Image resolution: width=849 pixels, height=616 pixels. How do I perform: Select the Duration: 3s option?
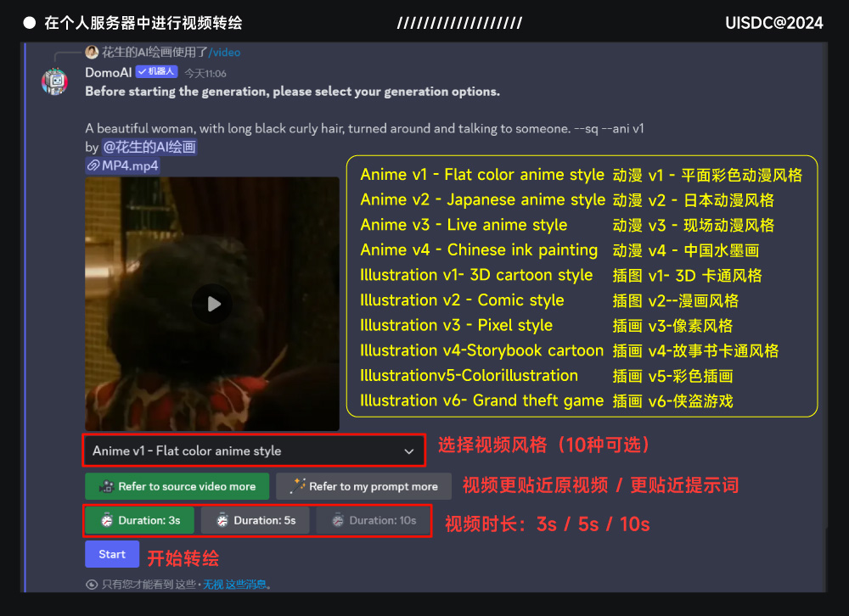pyautogui.click(x=139, y=520)
